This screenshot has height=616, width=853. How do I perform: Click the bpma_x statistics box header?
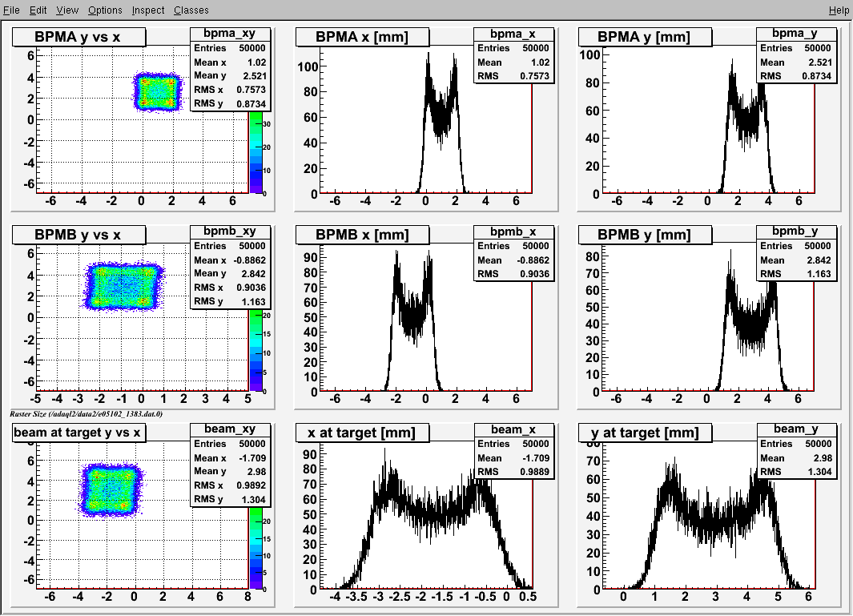click(x=513, y=34)
